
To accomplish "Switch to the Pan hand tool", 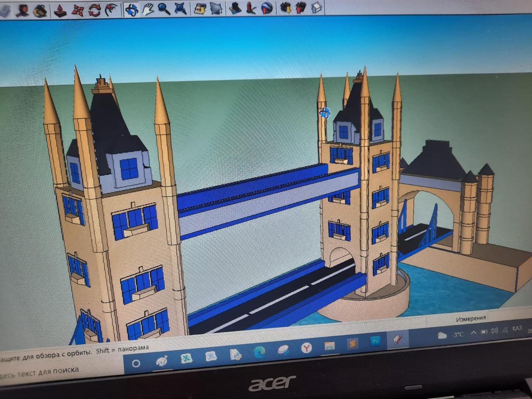I will pos(148,9).
